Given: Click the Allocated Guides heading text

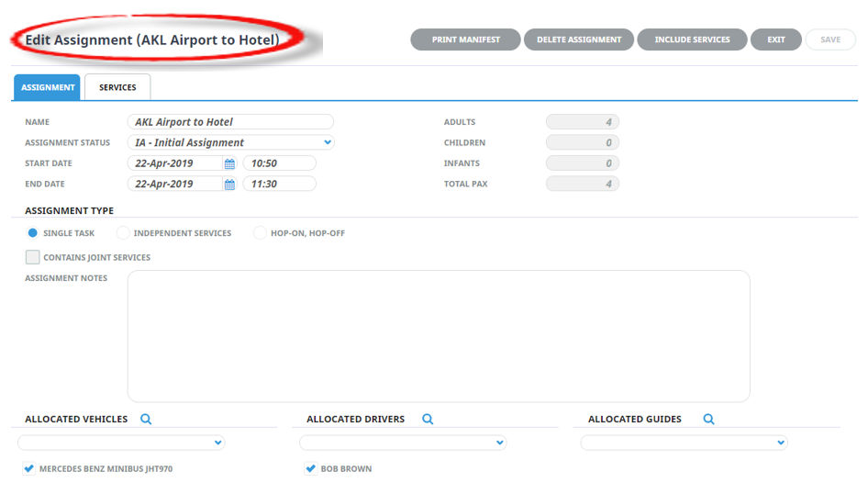Looking at the screenshot, I should (634, 420).
